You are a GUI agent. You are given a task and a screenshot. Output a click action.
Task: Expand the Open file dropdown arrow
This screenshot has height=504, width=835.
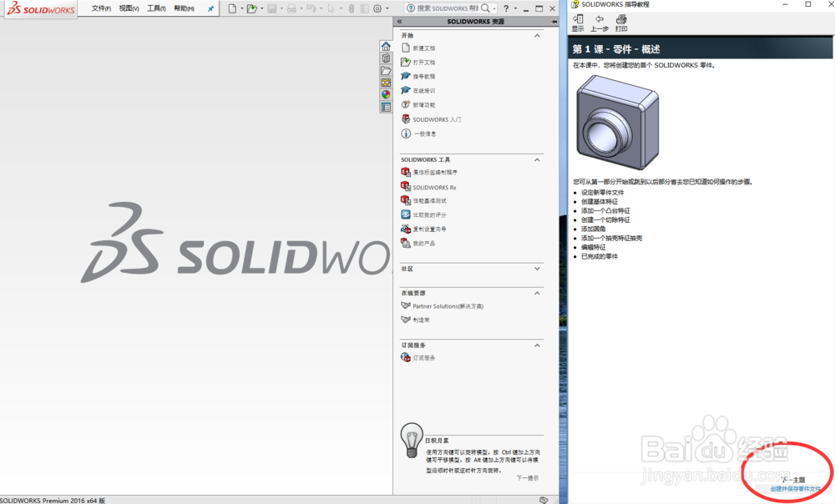262,8
